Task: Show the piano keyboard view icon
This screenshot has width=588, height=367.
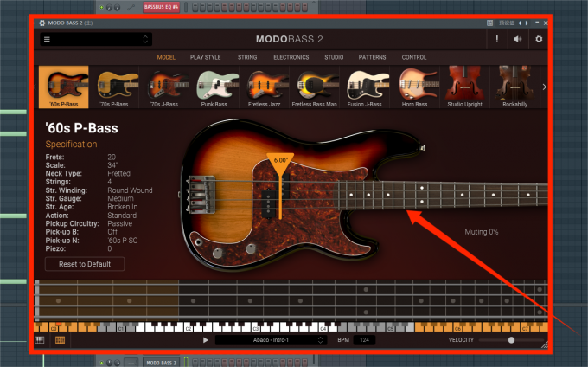Action: pos(40,340)
